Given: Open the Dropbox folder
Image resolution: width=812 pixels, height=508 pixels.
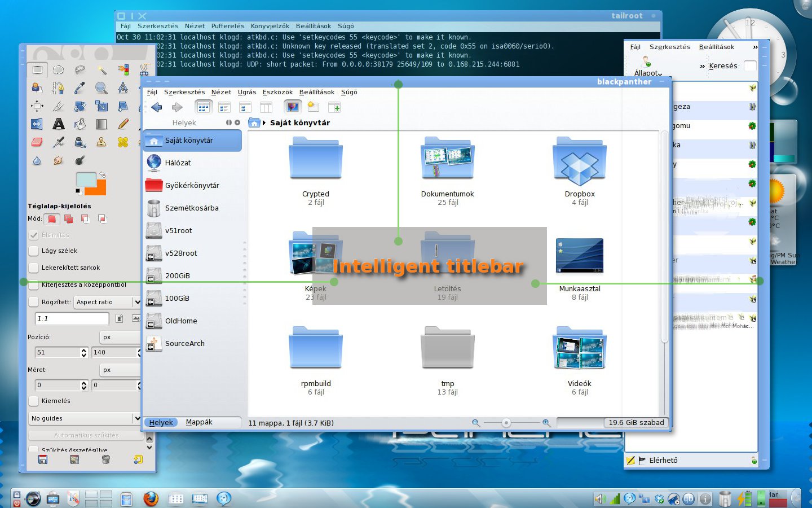Looking at the screenshot, I should click(x=580, y=172).
